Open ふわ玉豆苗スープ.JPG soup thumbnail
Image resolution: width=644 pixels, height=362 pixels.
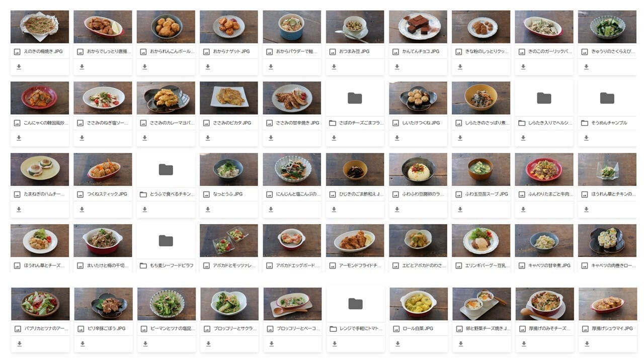point(481,169)
